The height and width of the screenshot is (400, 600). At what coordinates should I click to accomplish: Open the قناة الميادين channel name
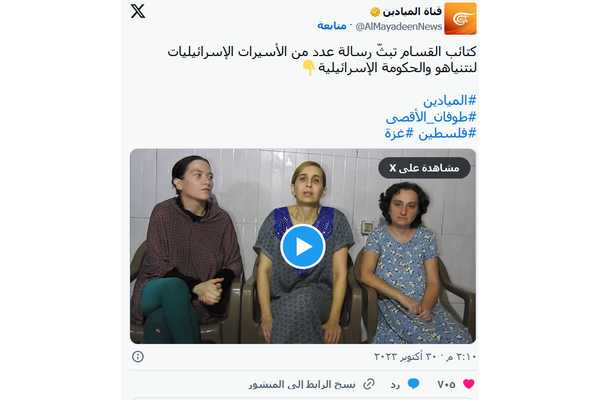pos(412,11)
